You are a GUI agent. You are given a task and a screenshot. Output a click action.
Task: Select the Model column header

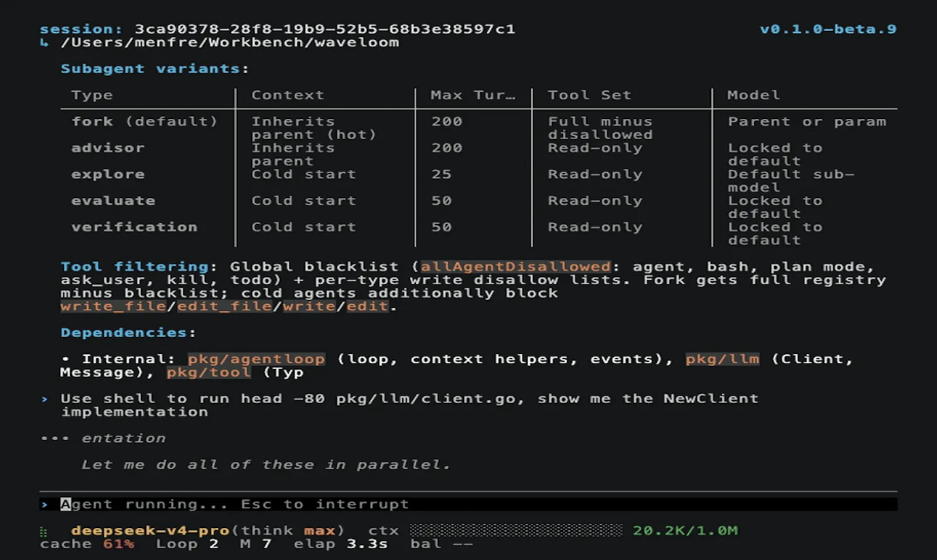click(754, 95)
